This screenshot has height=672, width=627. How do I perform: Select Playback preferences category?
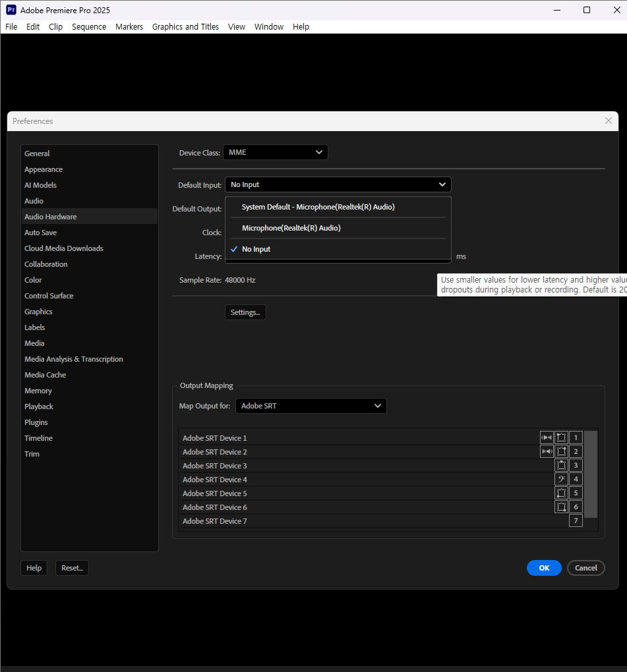tap(89, 406)
